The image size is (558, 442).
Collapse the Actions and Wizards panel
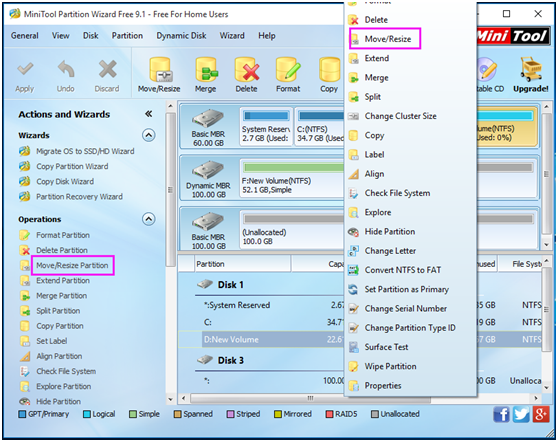149,114
